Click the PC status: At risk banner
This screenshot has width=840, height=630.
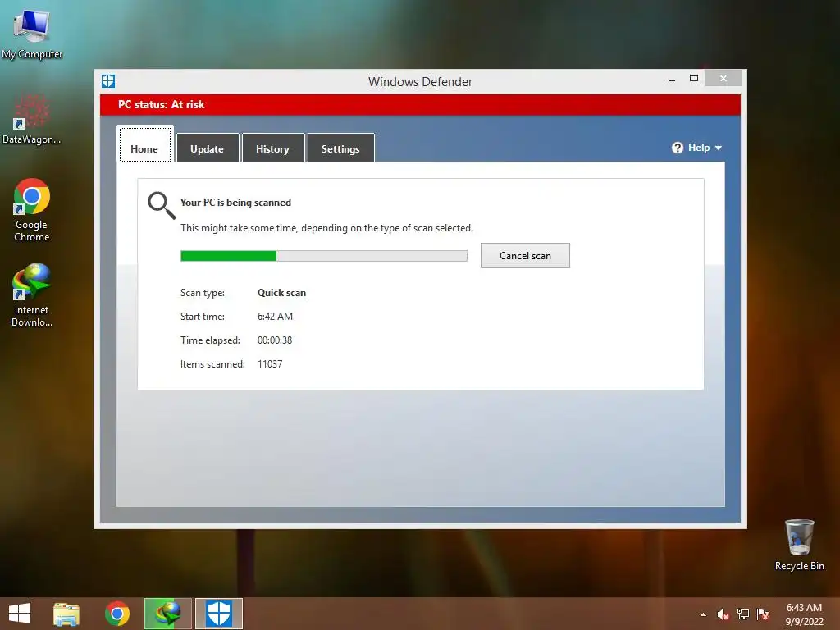coord(420,104)
